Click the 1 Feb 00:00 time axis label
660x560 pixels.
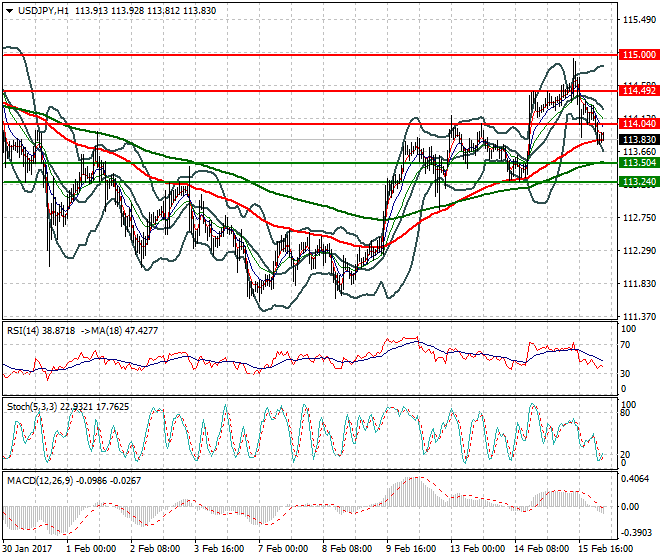pos(91,549)
